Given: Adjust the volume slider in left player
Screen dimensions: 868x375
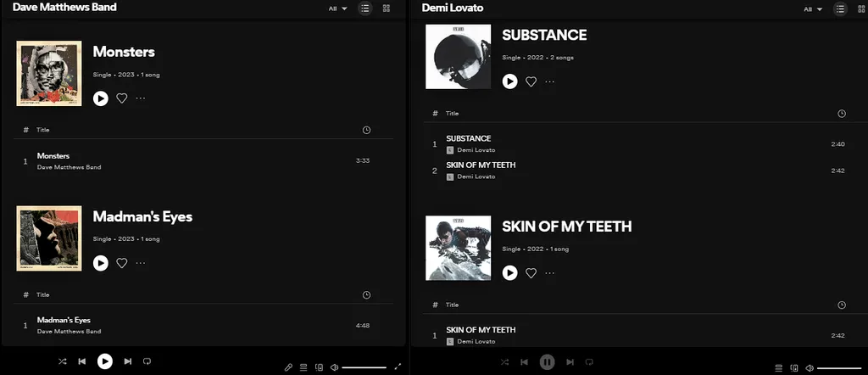Looking at the screenshot, I should 364,367.
